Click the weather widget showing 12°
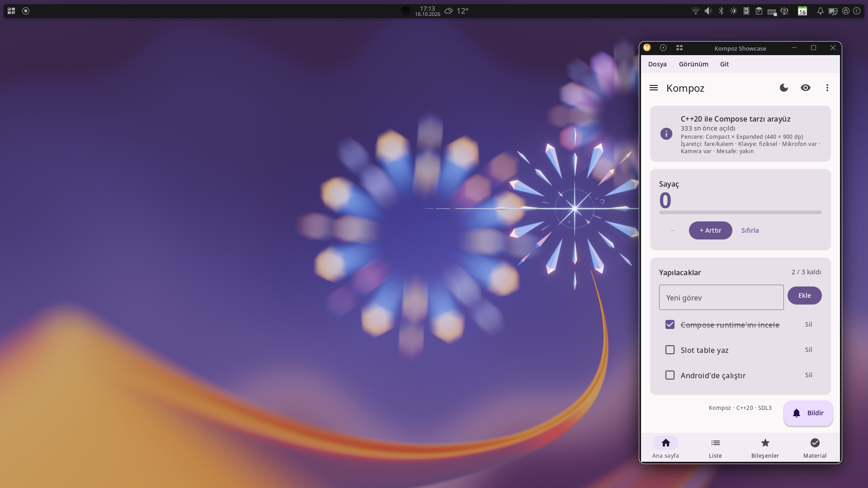 pos(456,11)
